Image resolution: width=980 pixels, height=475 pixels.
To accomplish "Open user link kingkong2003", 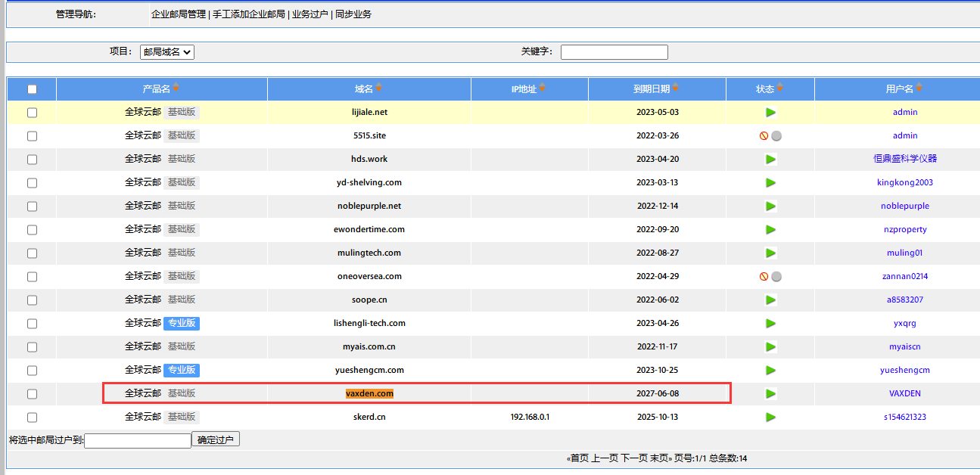I will click(904, 183).
